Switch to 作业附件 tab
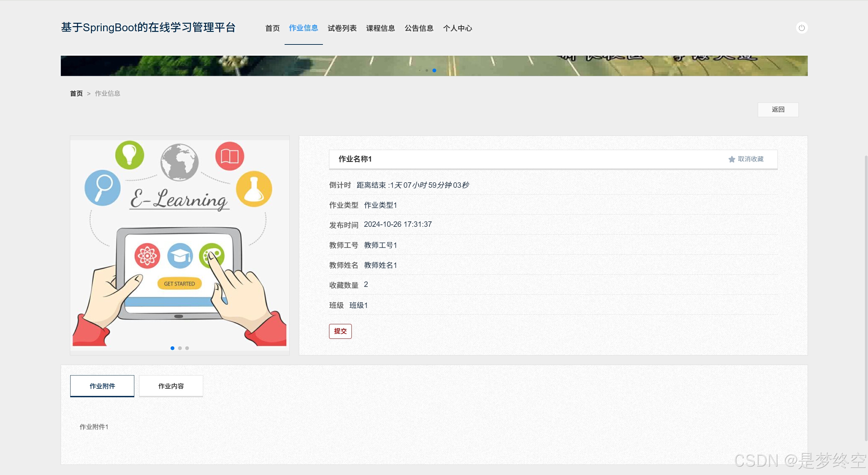868x475 pixels. tap(102, 386)
